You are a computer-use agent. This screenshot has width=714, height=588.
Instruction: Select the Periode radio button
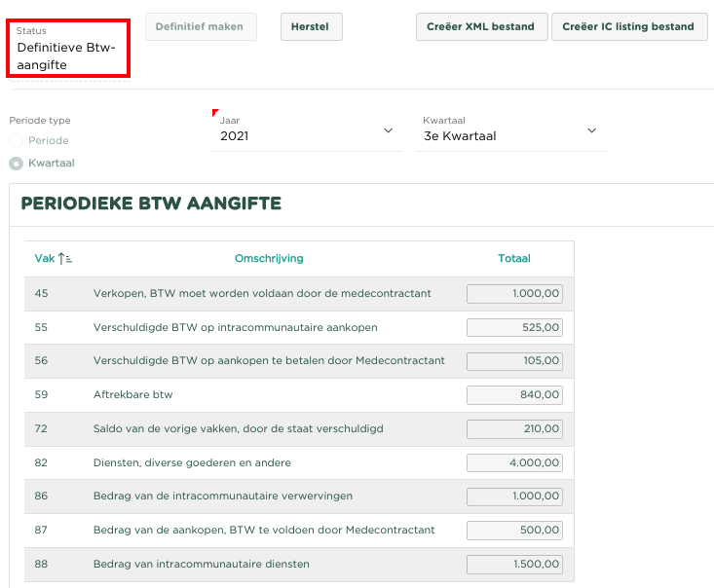17,141
